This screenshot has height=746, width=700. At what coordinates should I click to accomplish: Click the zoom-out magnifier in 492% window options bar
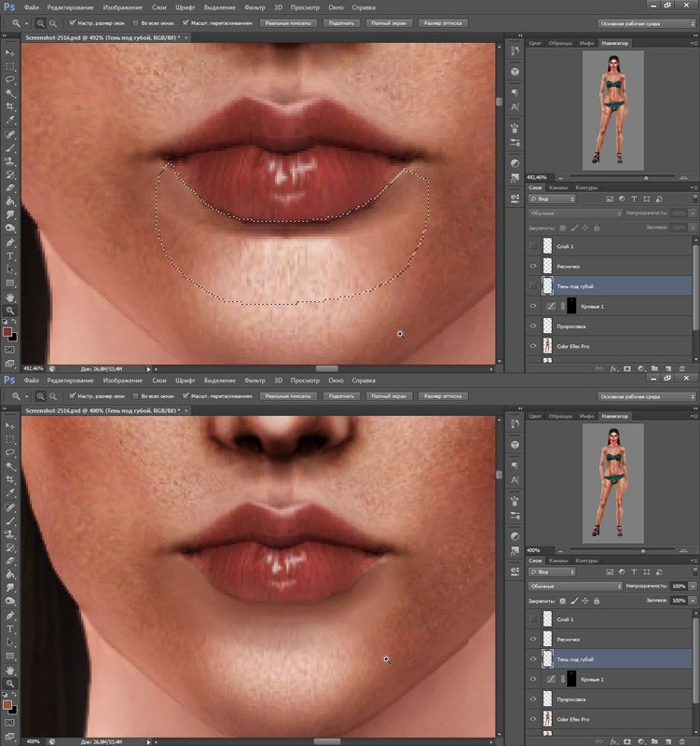(53, 22)
